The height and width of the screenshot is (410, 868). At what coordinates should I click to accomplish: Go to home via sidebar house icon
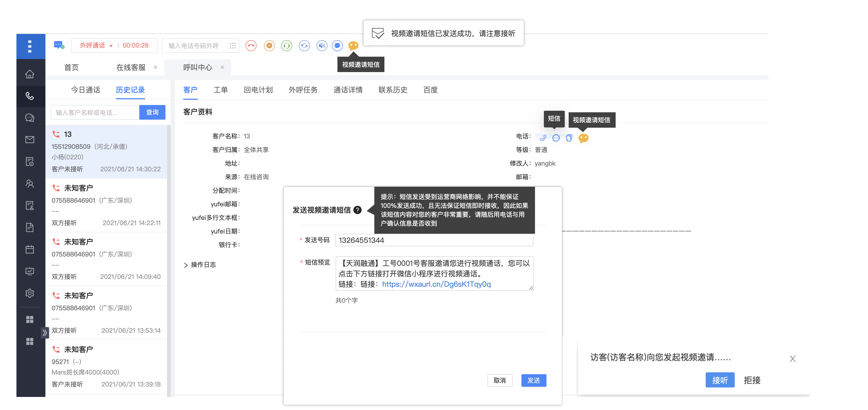[x=30, y=74]
